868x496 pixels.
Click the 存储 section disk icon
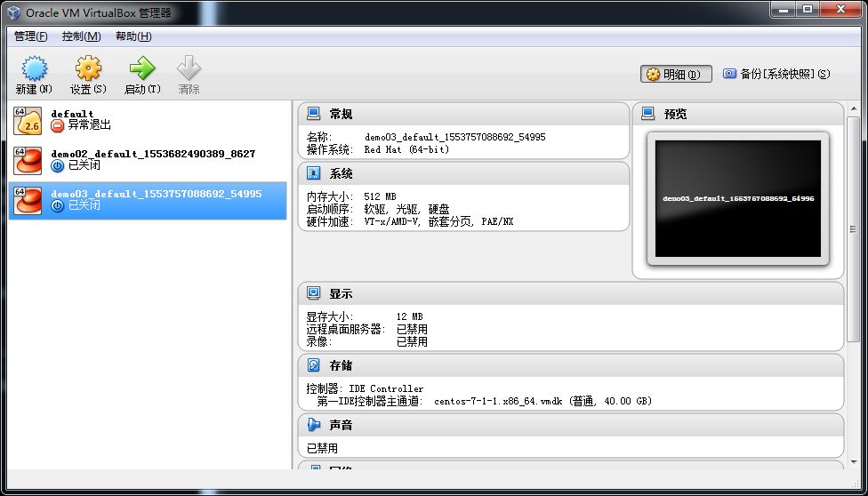click(x=313, y=365)
